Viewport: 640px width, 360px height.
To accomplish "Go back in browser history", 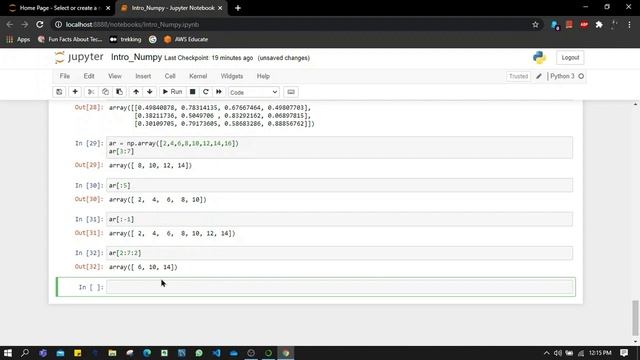I will 10,24.
